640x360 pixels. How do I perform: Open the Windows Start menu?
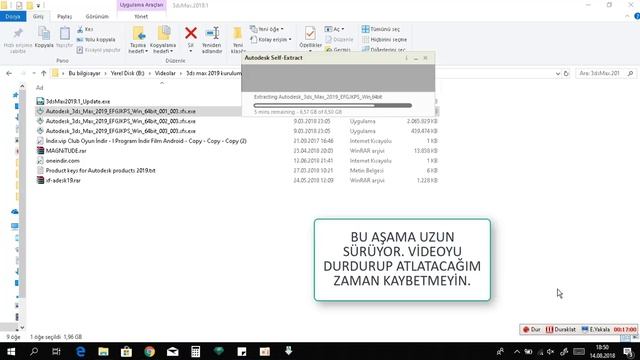[x=11, y=351]
